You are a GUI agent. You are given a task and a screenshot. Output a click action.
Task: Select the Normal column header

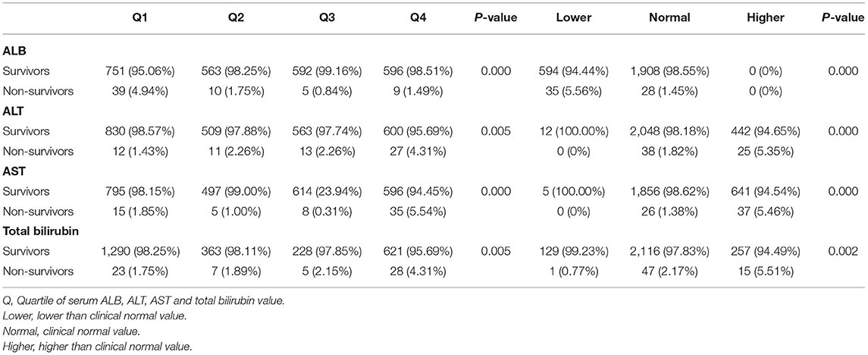click(x=669, y=17)
